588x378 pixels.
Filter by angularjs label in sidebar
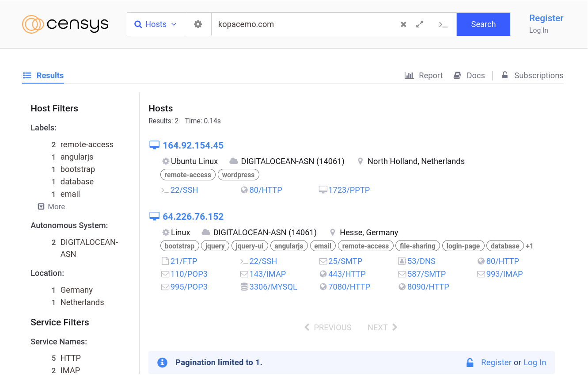tap(77, 157)
